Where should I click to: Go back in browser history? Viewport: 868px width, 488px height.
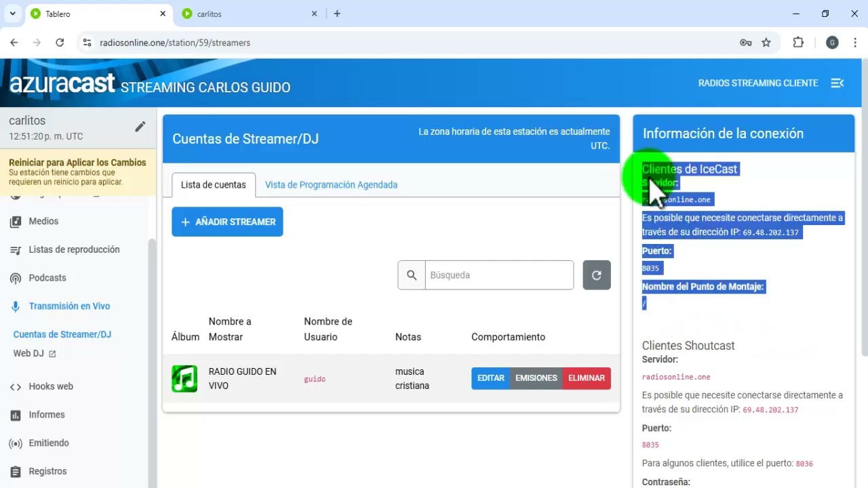[14, 43]
